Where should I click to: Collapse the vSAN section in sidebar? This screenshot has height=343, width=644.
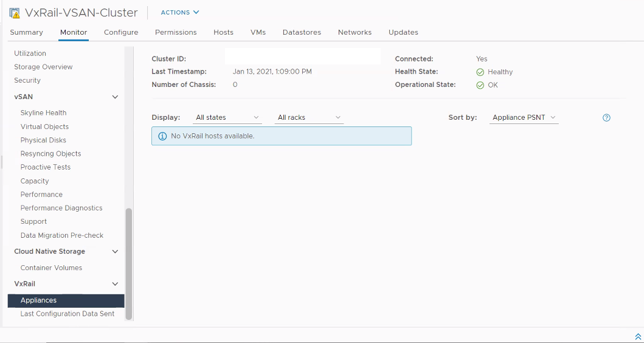click(x=115, y=97)
